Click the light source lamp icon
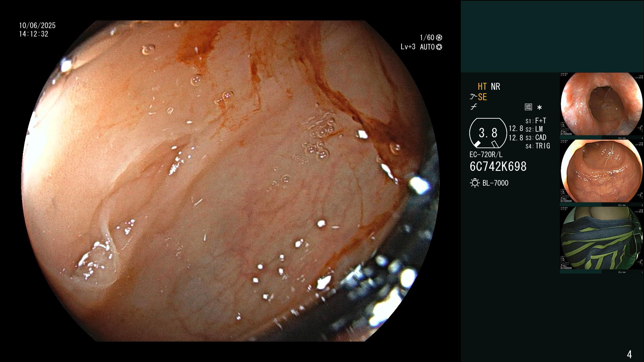 [x=475, y=183]
